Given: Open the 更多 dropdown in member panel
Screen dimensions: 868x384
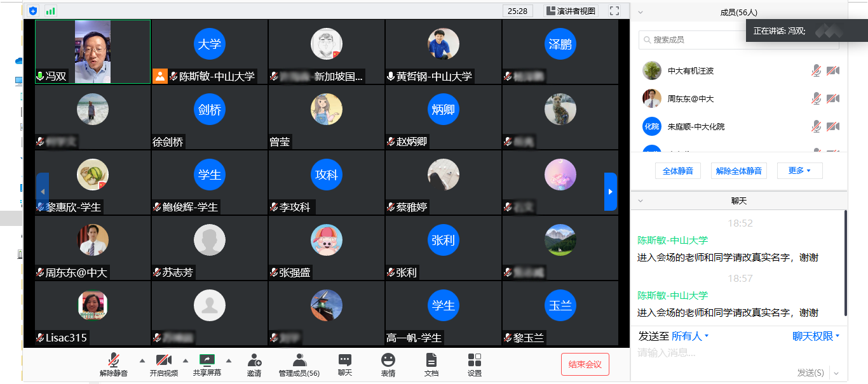Looking at the screenshot, I should pos(799,170).
